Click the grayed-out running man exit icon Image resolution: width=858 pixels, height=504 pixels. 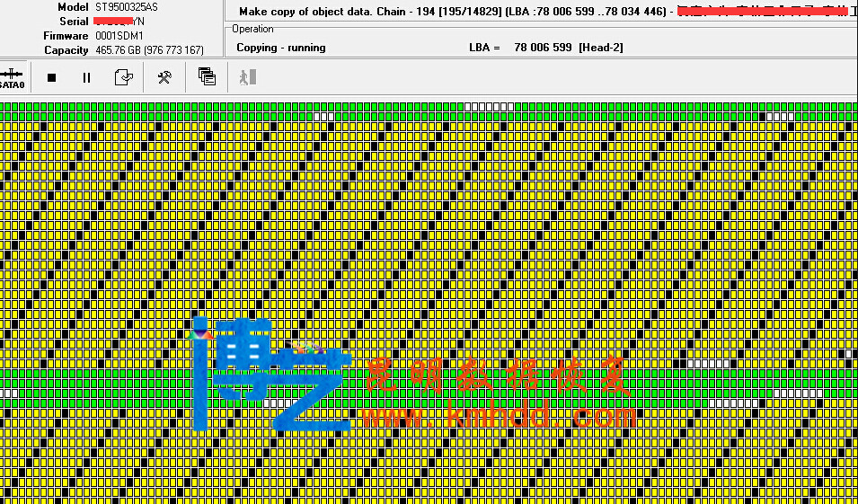click(247, 78)
